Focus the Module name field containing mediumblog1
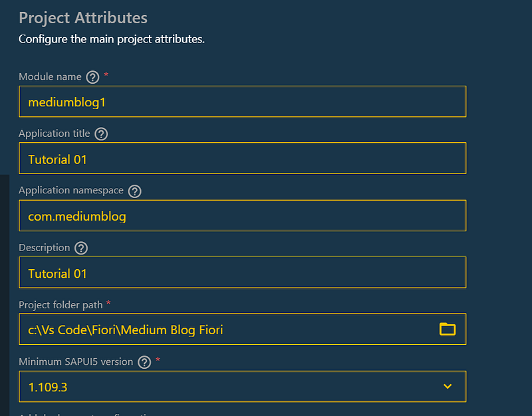This screenshot has width=532, height=416. [x=242, y=101]
